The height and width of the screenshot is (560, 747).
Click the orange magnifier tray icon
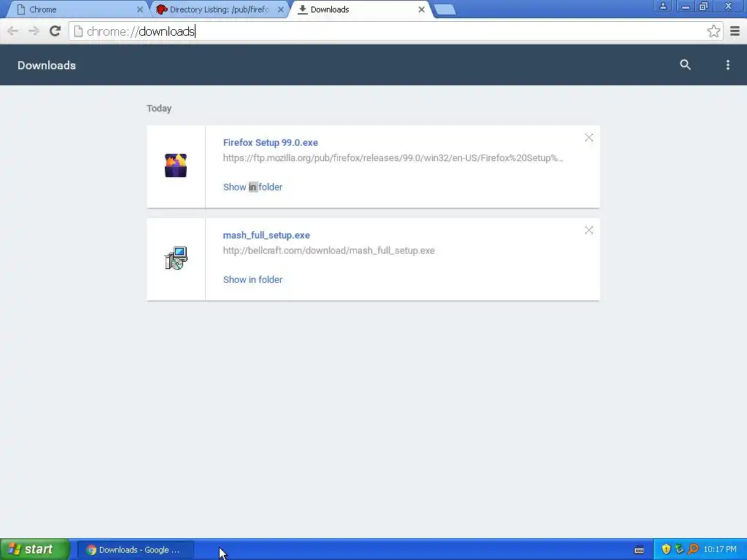point(693,550)
